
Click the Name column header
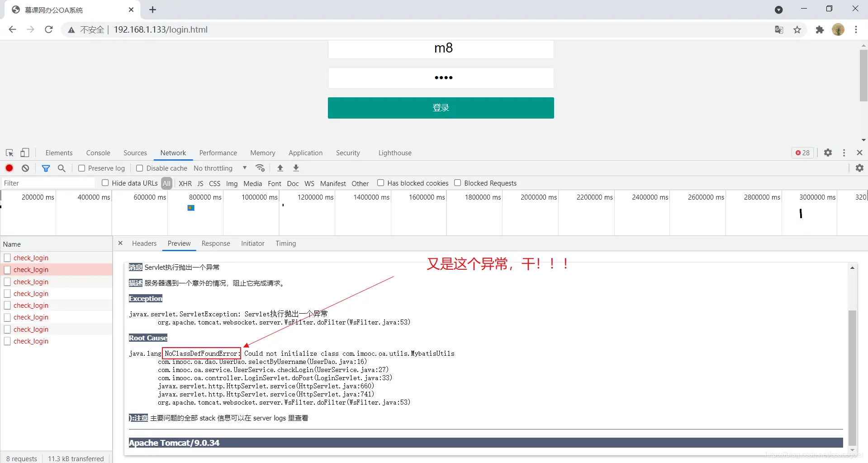point(56,244)
